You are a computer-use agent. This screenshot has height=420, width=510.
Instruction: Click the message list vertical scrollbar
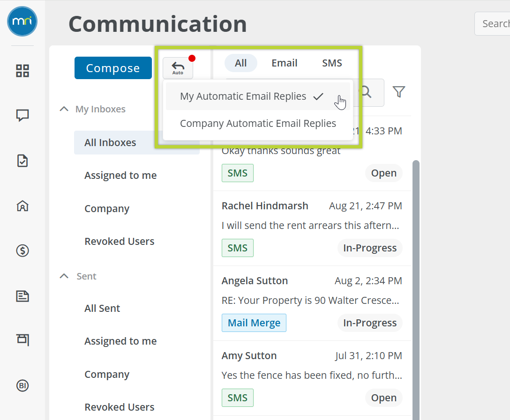tap(415, 281)
